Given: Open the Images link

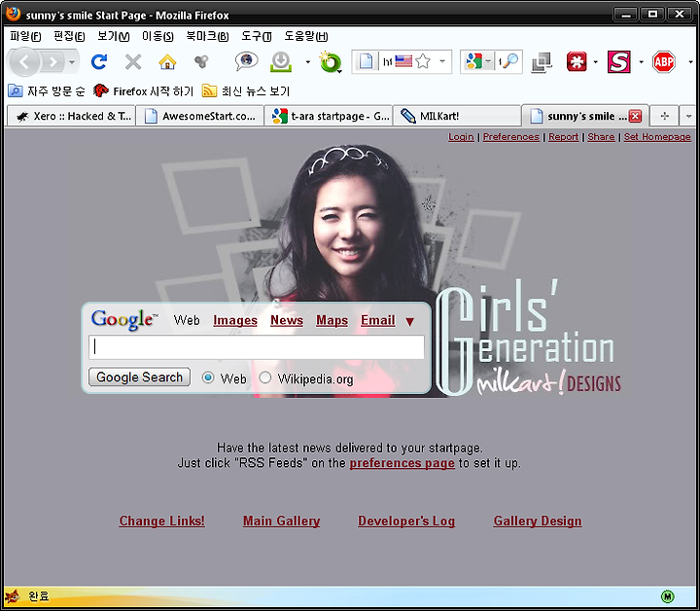Looking at the screenshot, I should coord(235,320).
